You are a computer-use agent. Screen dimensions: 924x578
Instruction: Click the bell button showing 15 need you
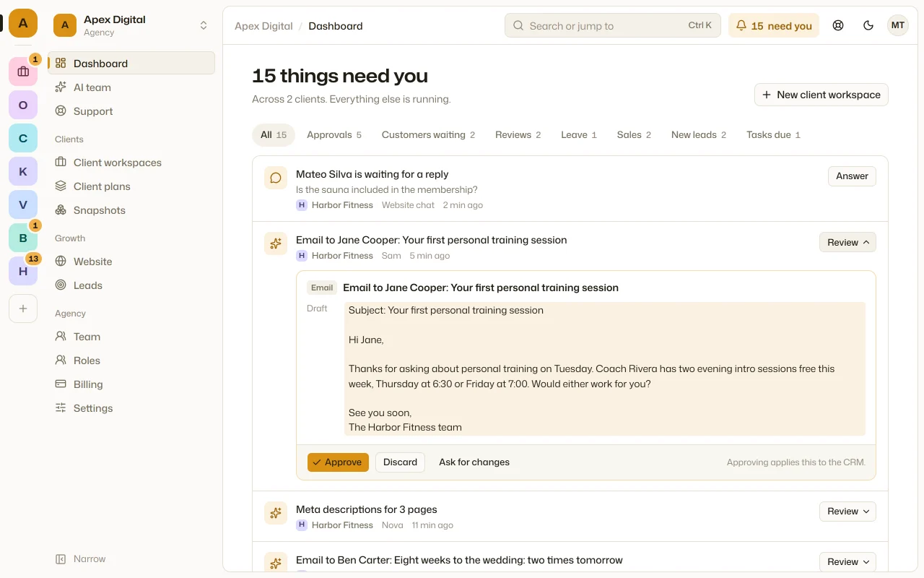pyautogui.click(x=774, y=25)
